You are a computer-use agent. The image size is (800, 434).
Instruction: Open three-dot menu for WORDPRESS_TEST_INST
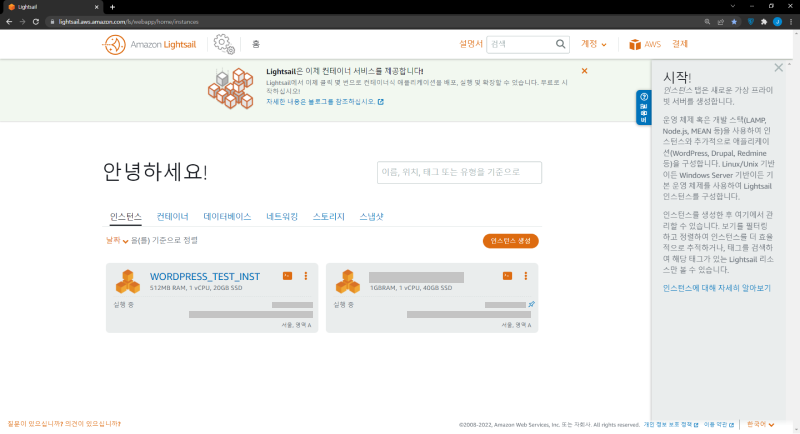(x=305, y=275)
